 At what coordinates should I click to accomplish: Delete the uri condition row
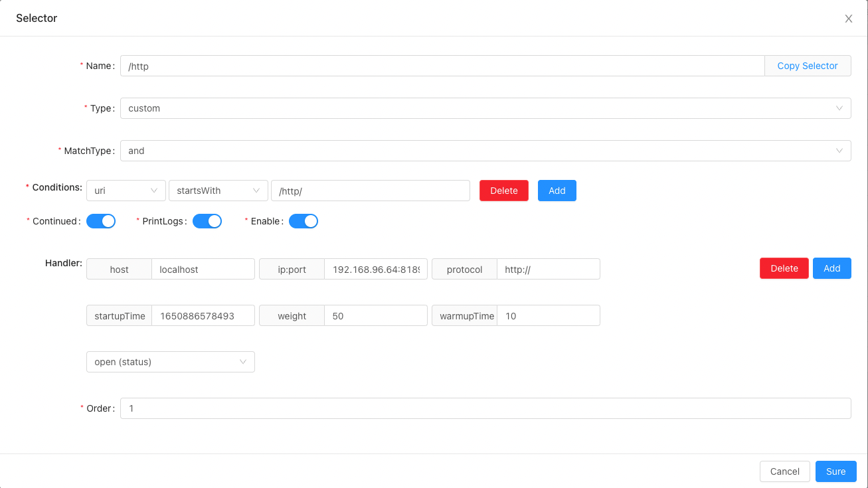click(x=503, y=191)
